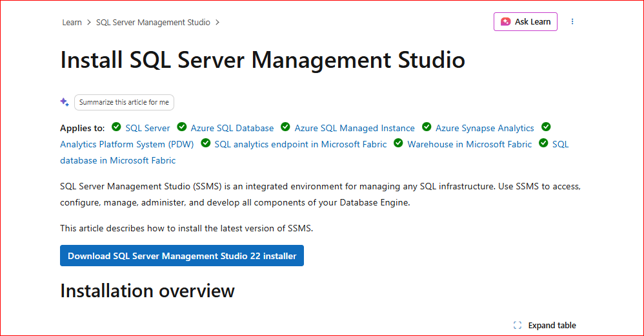Screen dimensions: 644x336
Task: Click the green check before Azure SQL Database
Action: tap(181, 127)
